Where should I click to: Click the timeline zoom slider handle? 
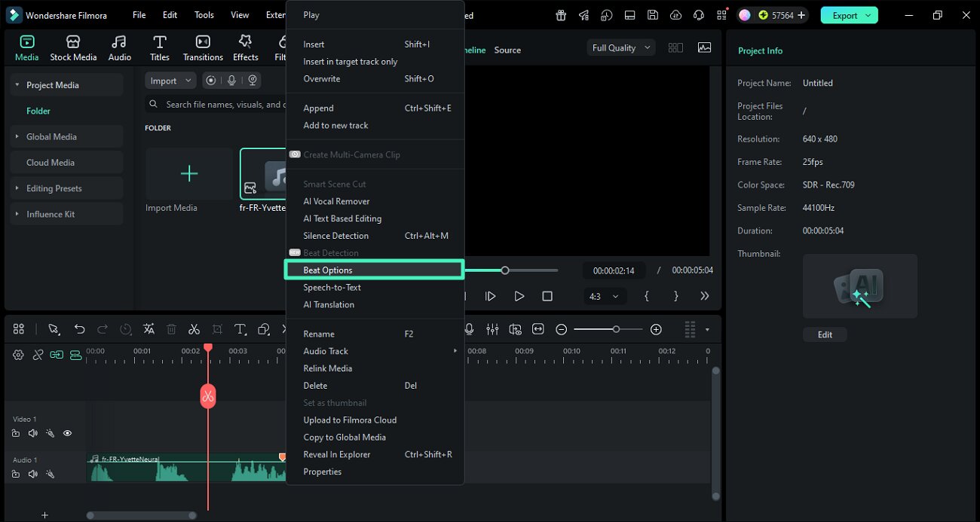click(616, 329)
